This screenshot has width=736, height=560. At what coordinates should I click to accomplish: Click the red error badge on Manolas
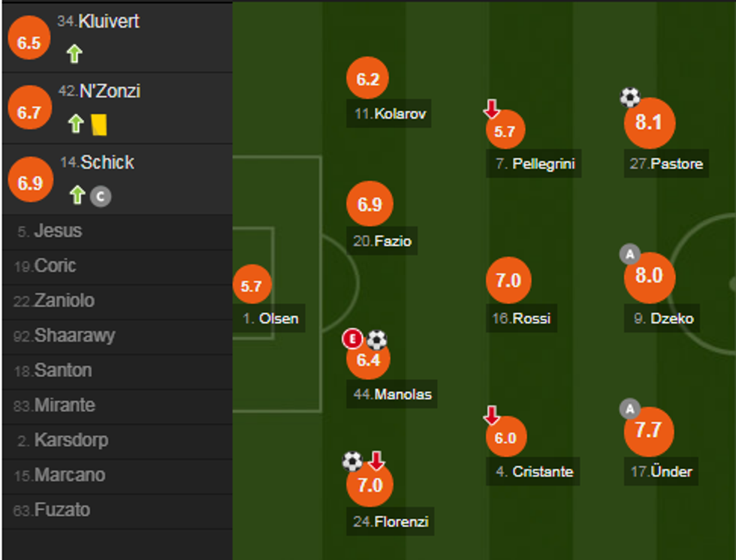pos(351,339)
